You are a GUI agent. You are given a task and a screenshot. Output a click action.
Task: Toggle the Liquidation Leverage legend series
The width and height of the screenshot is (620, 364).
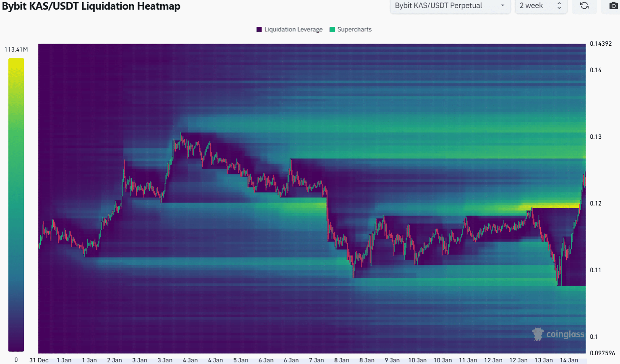pyautogui.click(x=289, y=29)
